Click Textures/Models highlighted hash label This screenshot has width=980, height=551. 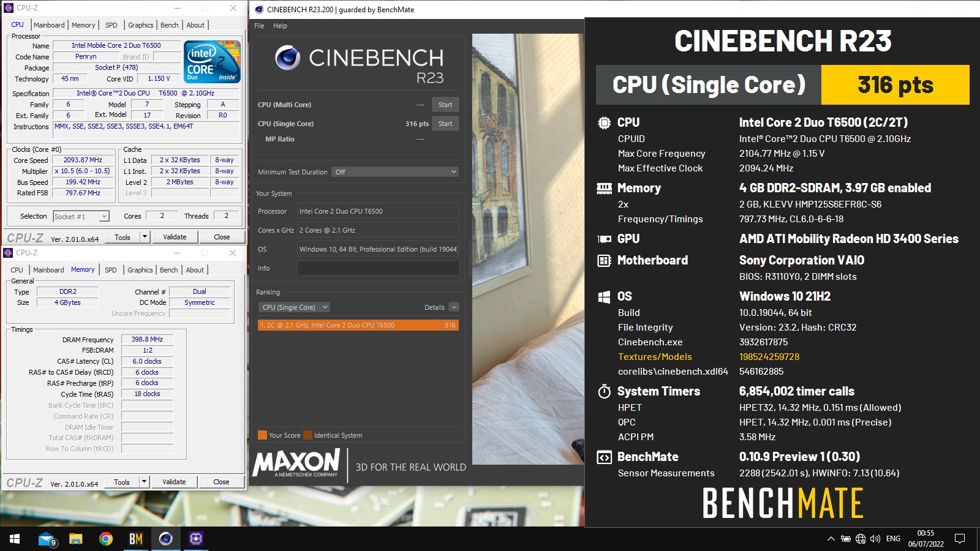[x=655, y=357]
